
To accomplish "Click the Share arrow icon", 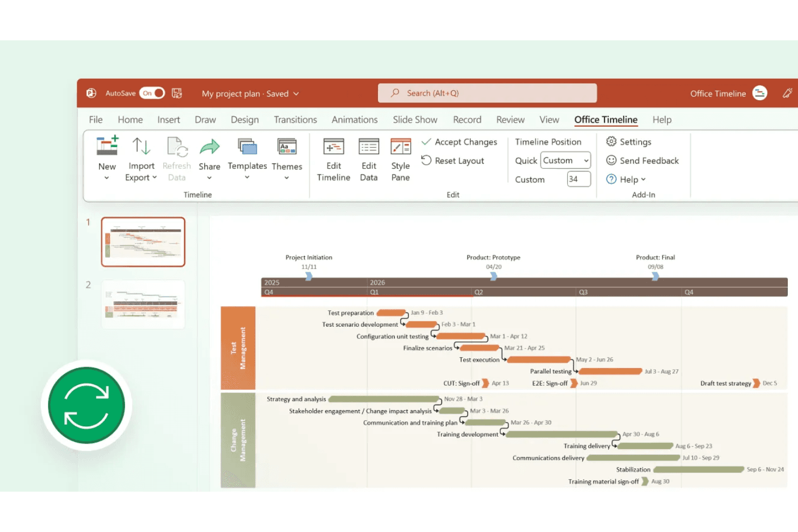I will click(x=209, y=147).
